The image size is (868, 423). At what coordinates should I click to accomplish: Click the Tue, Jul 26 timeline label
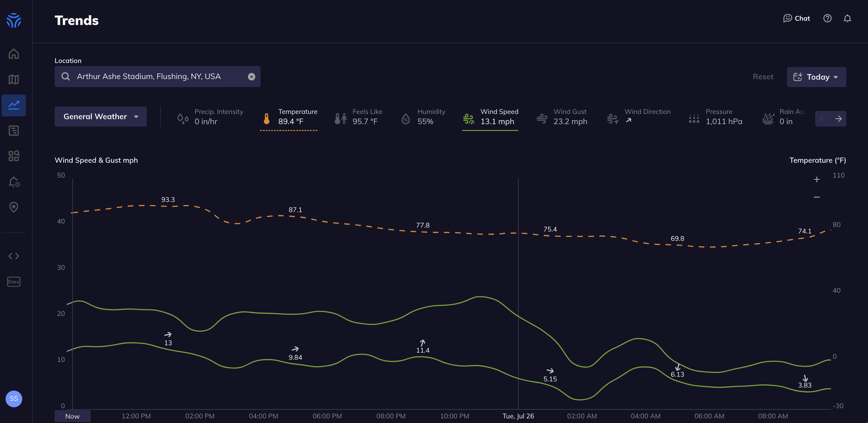coord(518,416)
